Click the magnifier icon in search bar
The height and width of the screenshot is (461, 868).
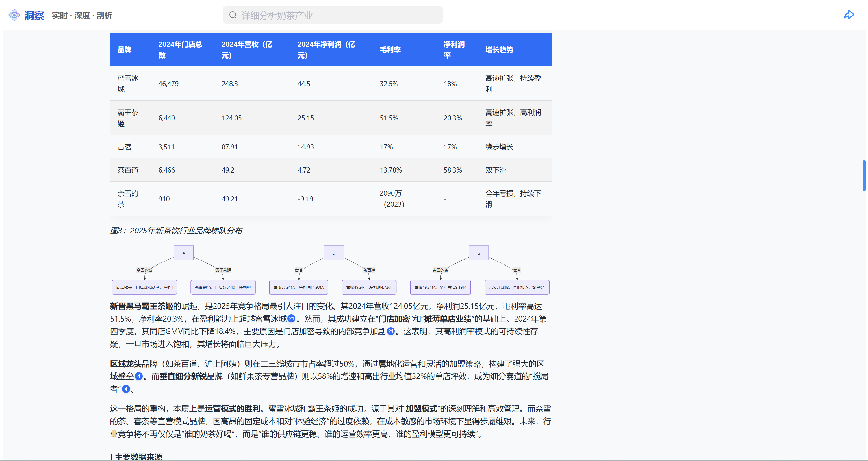pos(233,15)
